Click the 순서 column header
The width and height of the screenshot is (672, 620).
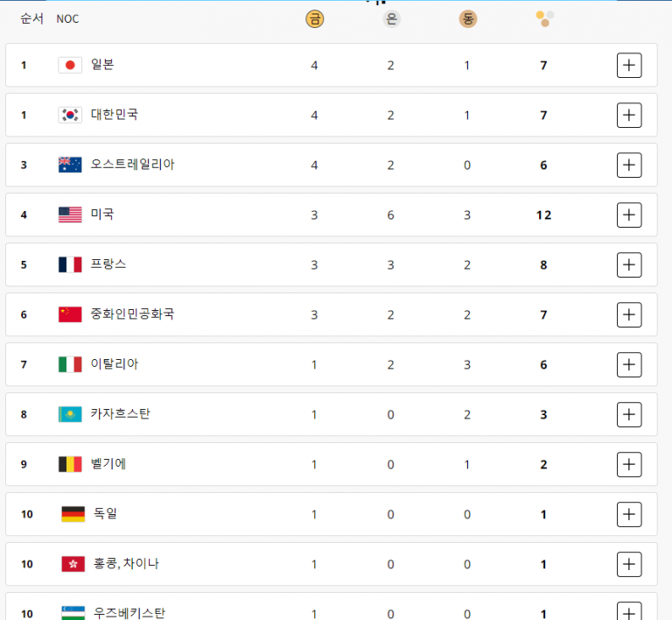click(x=32, y=18)
